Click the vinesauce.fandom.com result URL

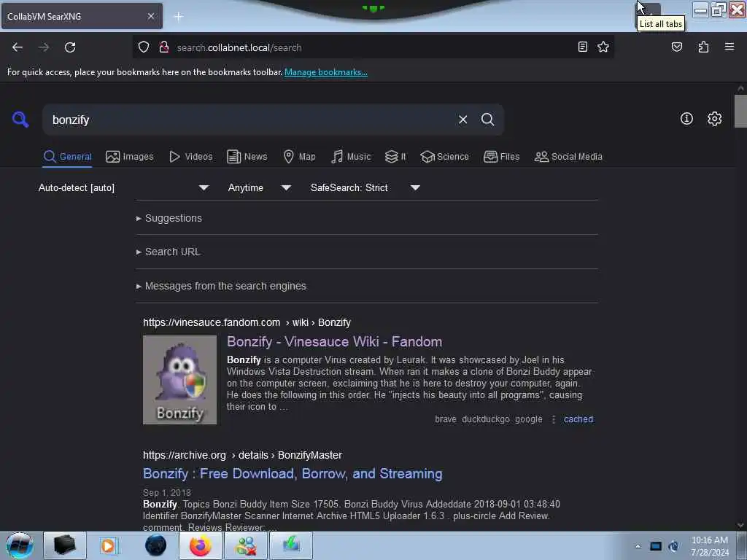click(x=247, y=322)
